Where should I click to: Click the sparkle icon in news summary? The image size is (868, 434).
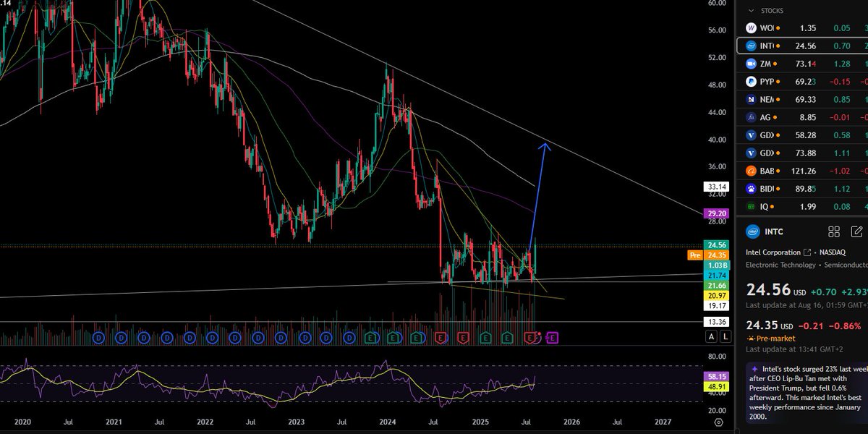click(754, 368)
